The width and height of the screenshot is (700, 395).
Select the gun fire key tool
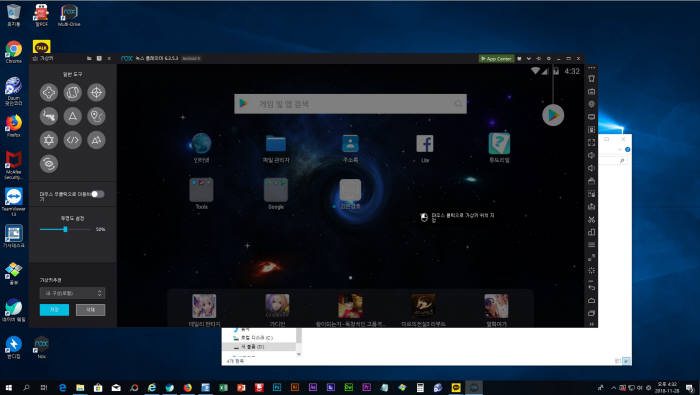coord(49,116)
